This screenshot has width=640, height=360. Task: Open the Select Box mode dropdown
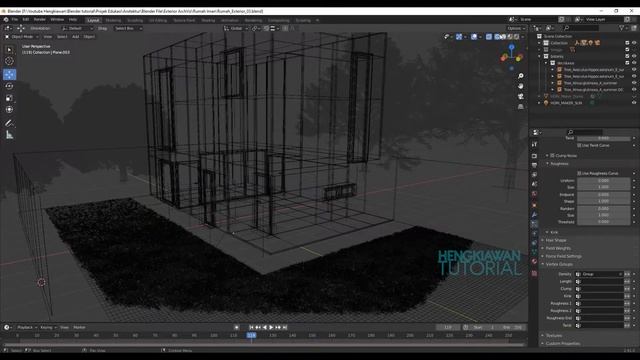point(128,28)
